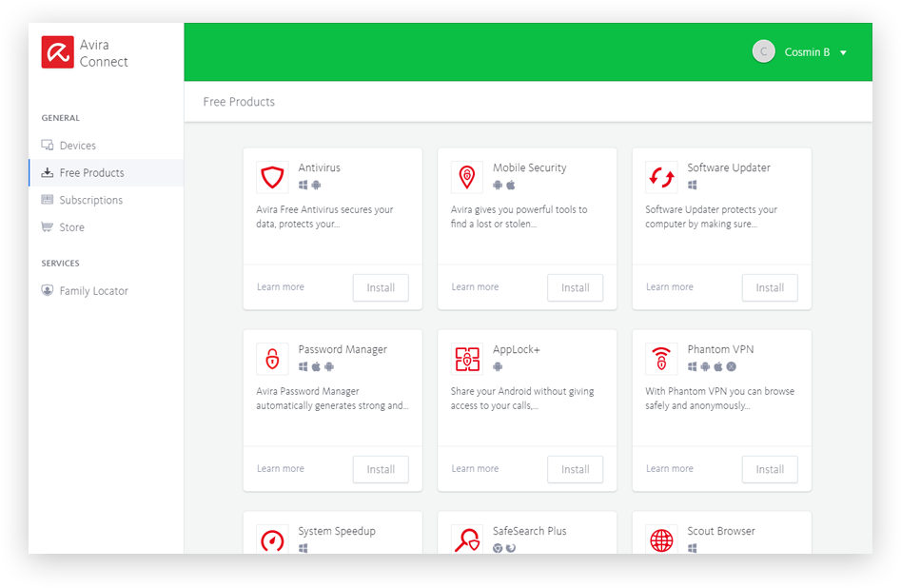The height and width of the screenshot is (588, 901).
Task: Click the AppLock+ icon
Action: tap(467, 359)
